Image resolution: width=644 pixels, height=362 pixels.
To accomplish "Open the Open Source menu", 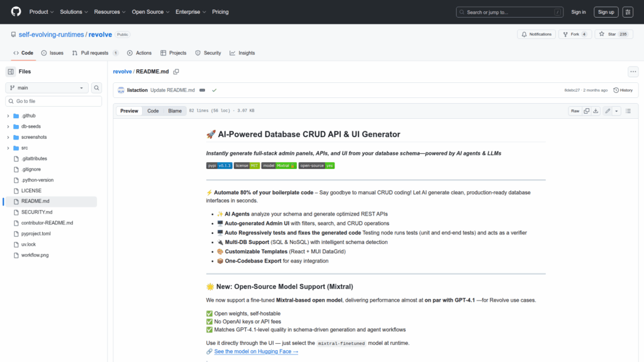I will pyautogui.click(x=151, y=12).
